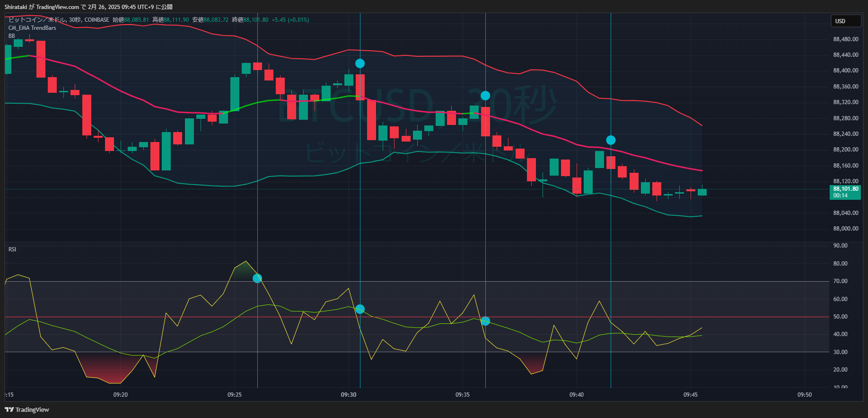868x418 pixels.
Task: Click the RSI 90.00 scale label
Action: [840, 246]
